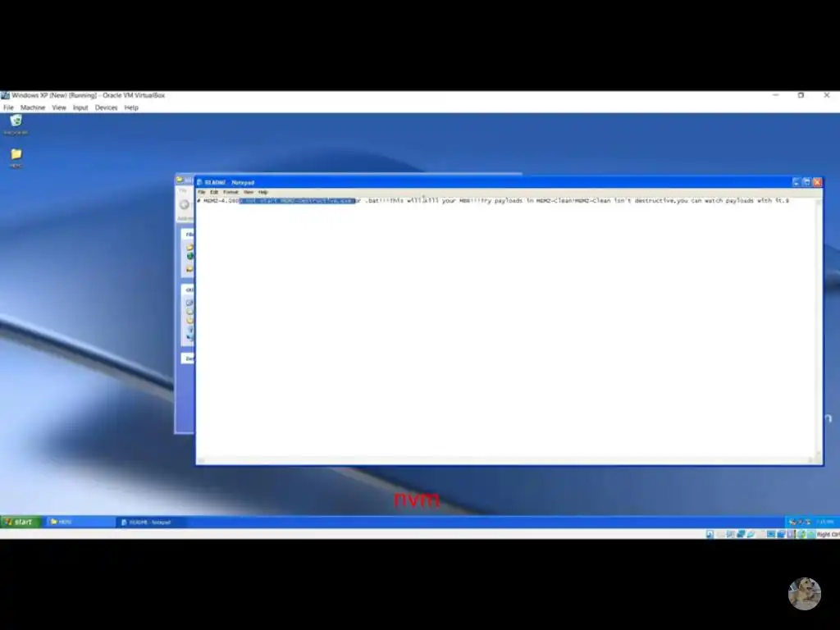Image resolution: width=840 pixels, height=630 pixels.
Task: Open the VirtualBox Help menu
Action: (x=131, y=107)
